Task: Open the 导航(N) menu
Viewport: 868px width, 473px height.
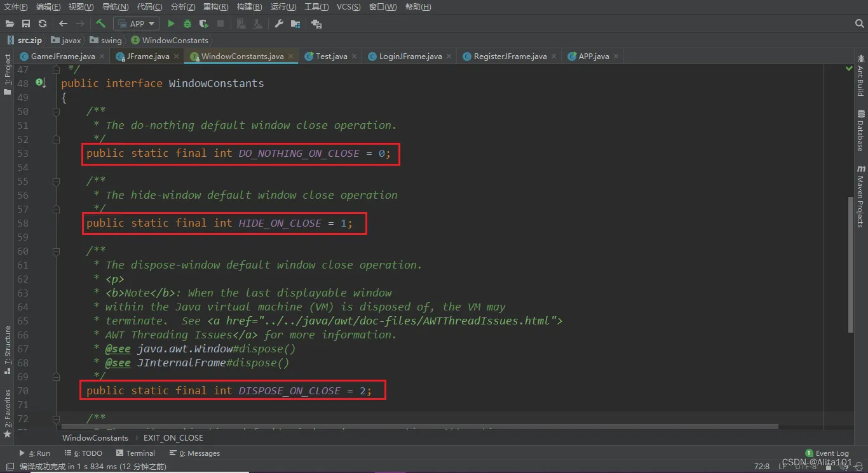Action: pos(115,7)
